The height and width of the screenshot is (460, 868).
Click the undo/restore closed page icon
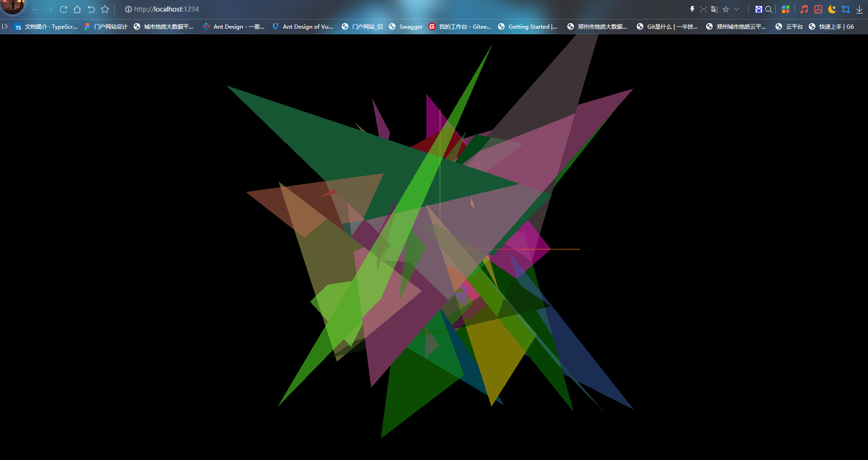pyautogui.click(x=91, y=9)
